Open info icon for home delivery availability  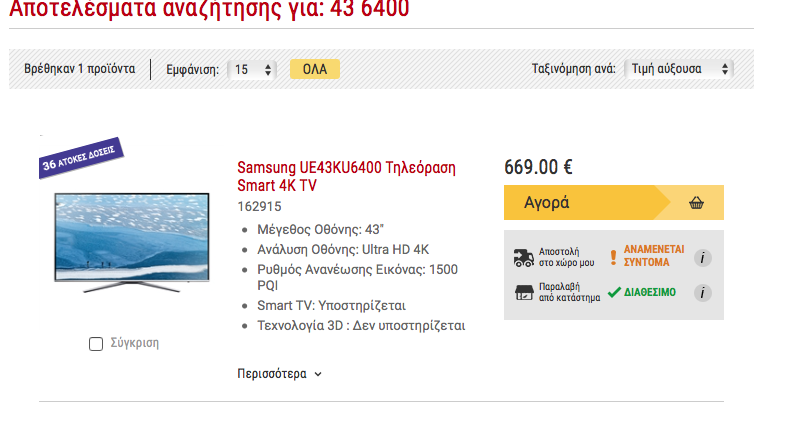click(x=702, y=258)
